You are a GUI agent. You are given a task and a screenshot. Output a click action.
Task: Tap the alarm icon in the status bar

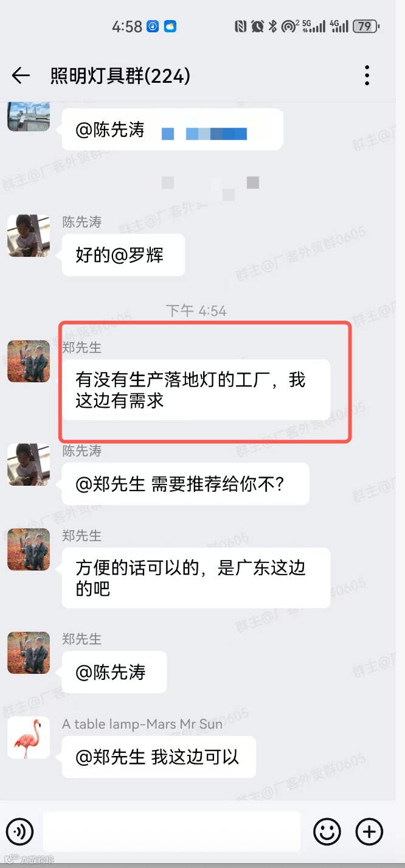click(258, 26)
